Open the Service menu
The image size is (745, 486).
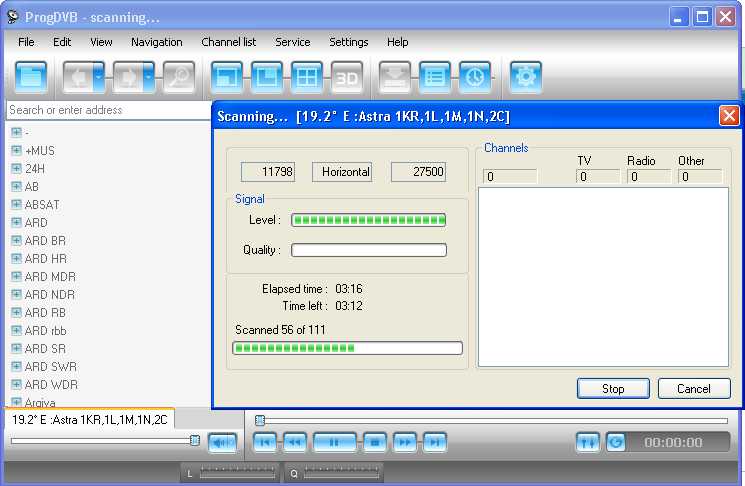(x=293, y=42)
